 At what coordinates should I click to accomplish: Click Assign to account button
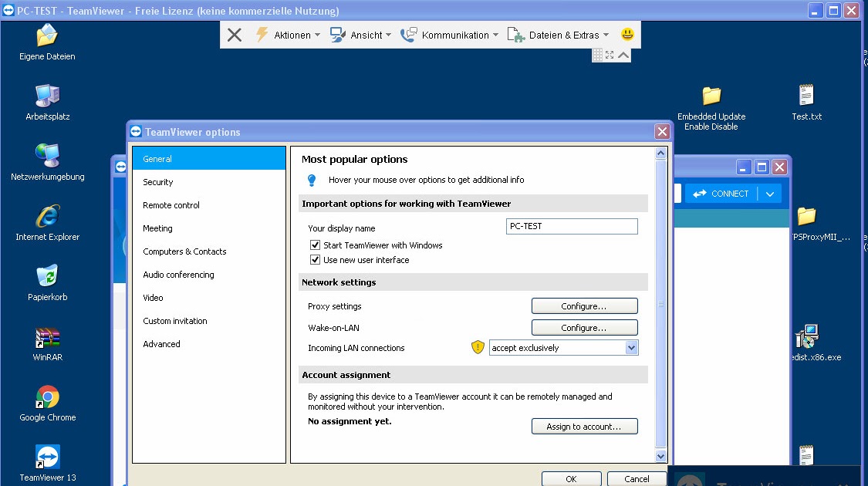tap(584, 427)
